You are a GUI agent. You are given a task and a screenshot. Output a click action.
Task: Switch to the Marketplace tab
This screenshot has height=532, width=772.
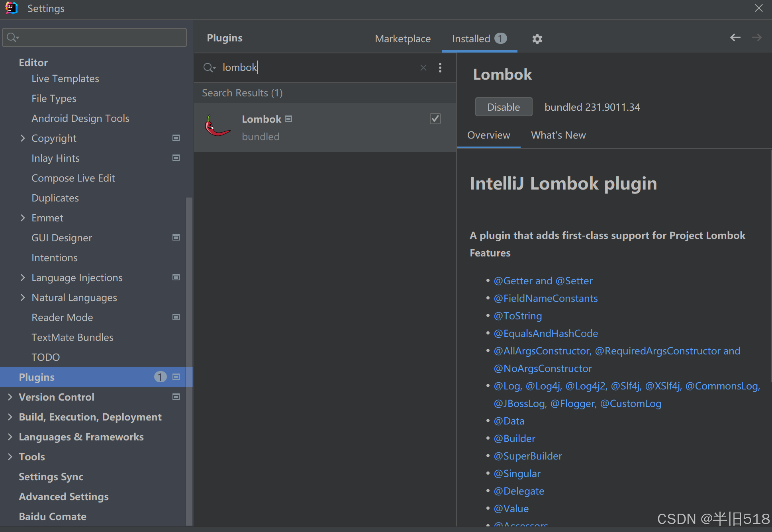click(x=403, y=39)
